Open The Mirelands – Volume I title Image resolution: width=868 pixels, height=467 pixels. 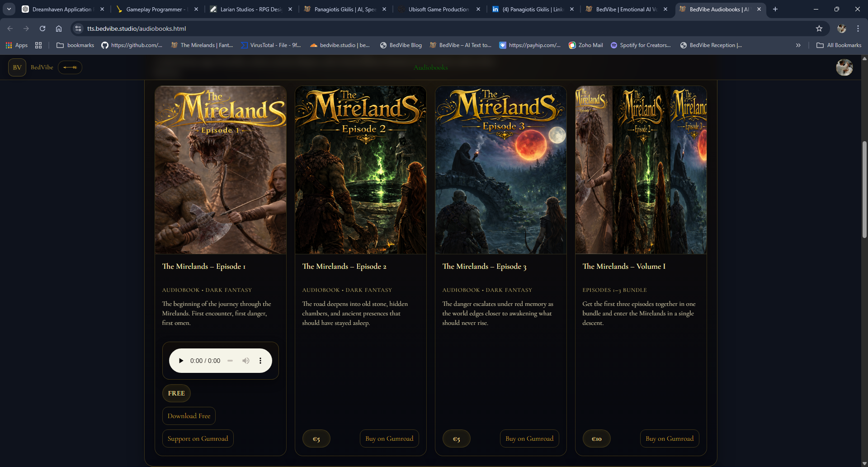[624, 266]
